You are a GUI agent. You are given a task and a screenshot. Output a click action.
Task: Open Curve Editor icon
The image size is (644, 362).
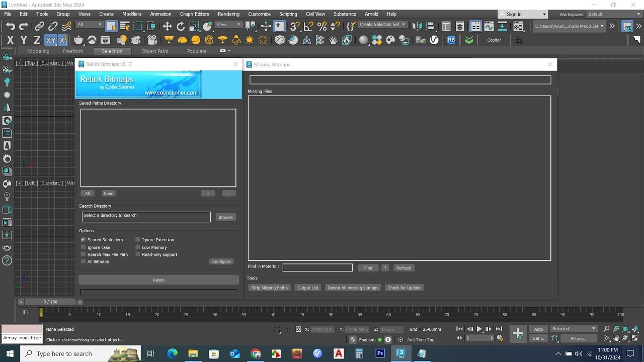pyautogui.click(x=489, y=26)
